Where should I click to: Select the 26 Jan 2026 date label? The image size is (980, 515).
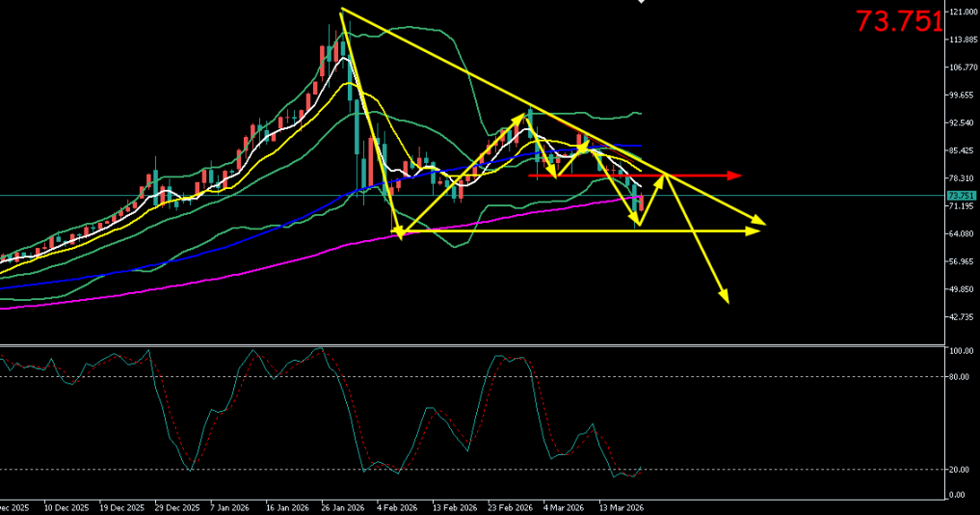(x=343, y=506)
